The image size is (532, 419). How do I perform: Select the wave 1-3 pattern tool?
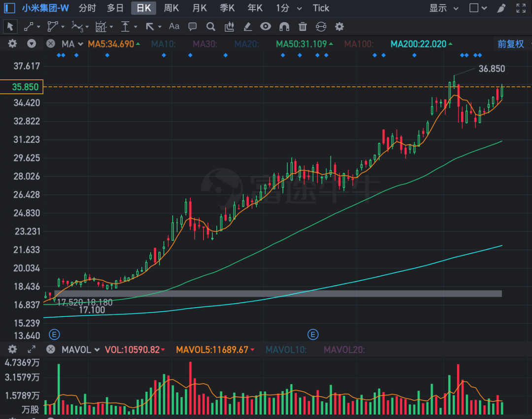(77, 27)
